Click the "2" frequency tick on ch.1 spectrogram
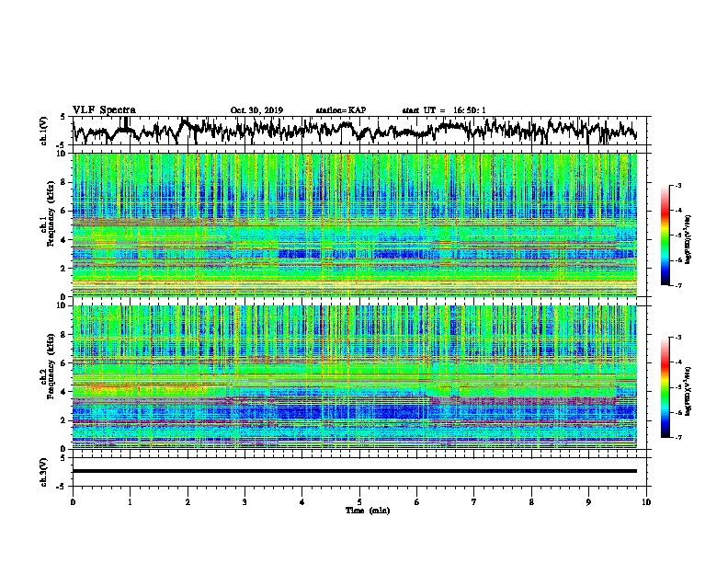This screenshot has height=563, width=728. [x=64, y=268]
